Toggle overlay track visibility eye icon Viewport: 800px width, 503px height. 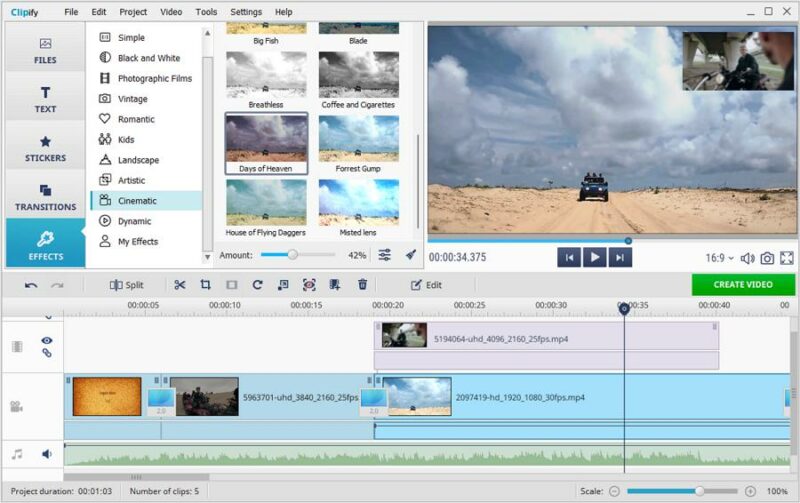click(47, 340)
